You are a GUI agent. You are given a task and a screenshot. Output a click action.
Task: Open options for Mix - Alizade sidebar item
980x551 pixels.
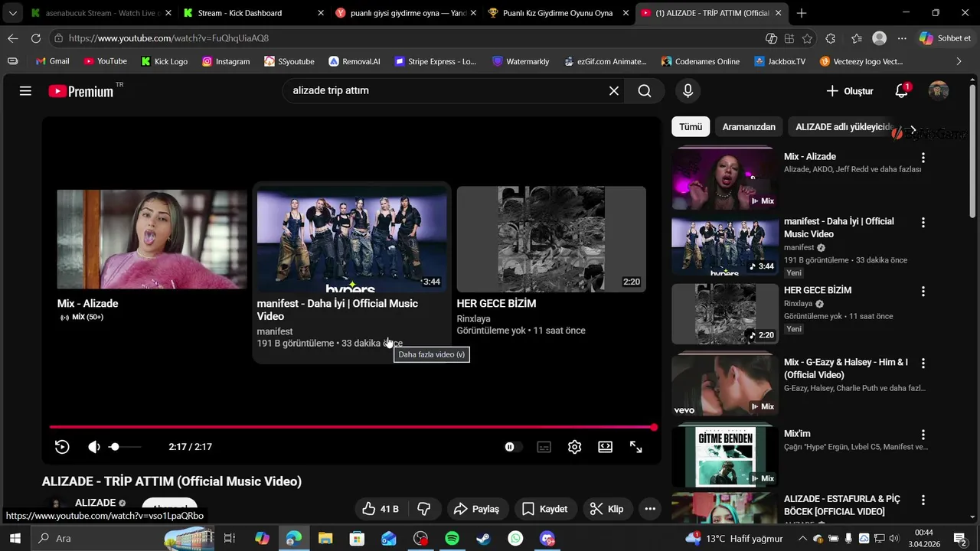(x=923, y=158)
